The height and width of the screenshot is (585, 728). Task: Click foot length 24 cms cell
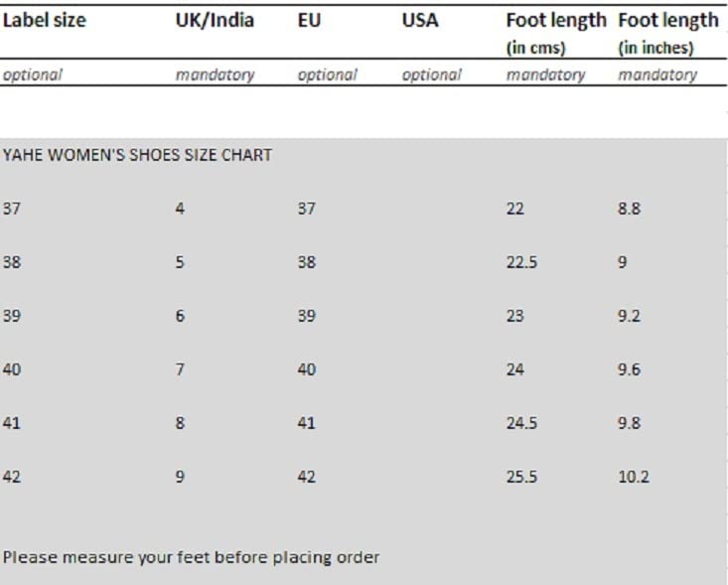pos(514,369)
